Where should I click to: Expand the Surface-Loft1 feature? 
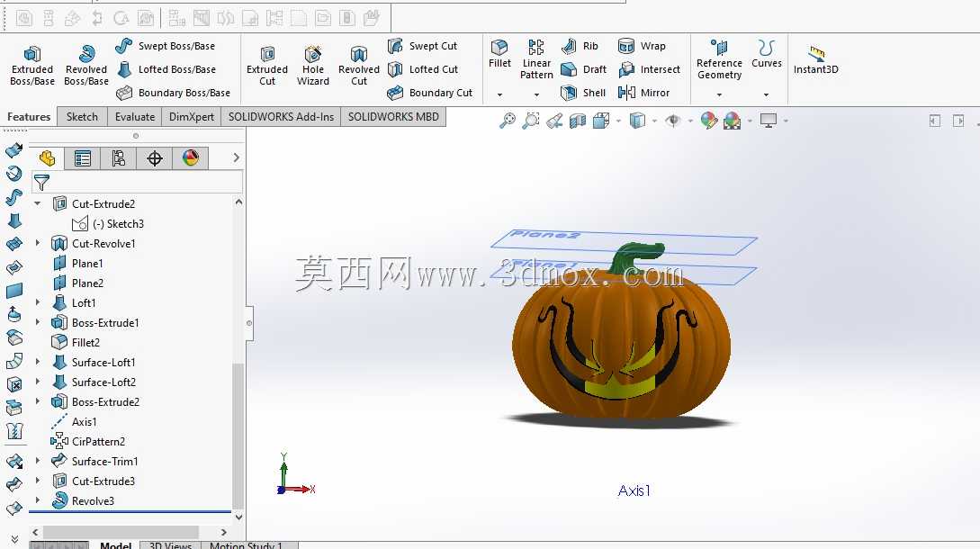point(38,362)
